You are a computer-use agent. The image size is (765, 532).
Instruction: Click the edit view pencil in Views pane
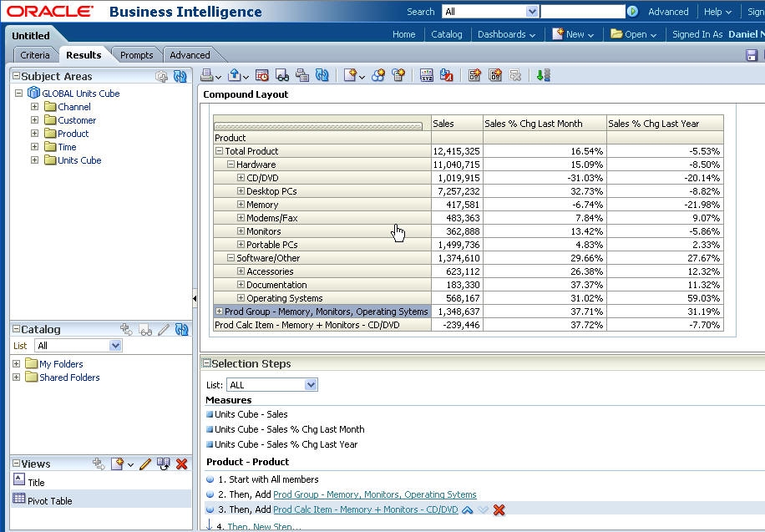pyautogui.click(x=145, y=464)
